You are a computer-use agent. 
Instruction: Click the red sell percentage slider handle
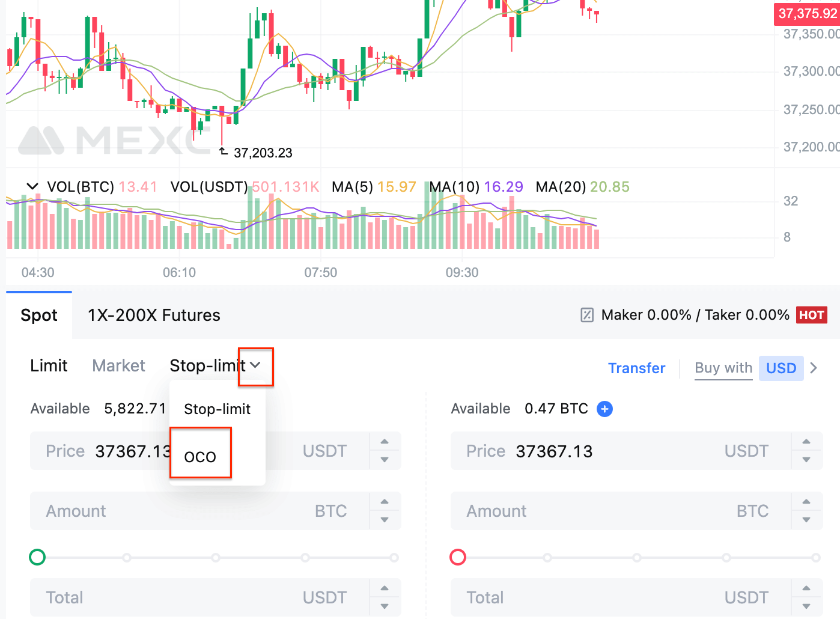point(458,557)
